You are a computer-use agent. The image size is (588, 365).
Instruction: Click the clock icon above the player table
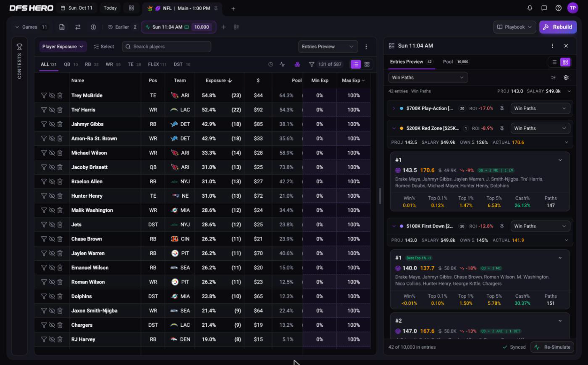tap(270, 64)
